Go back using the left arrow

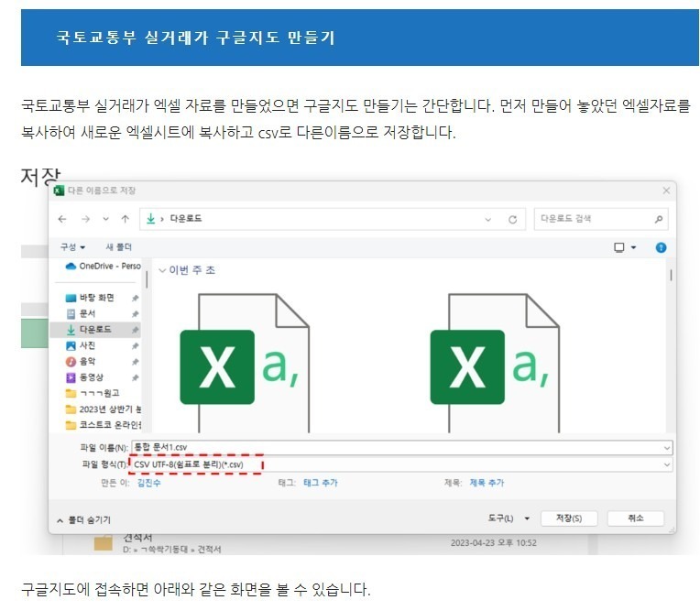click(62, 219)
